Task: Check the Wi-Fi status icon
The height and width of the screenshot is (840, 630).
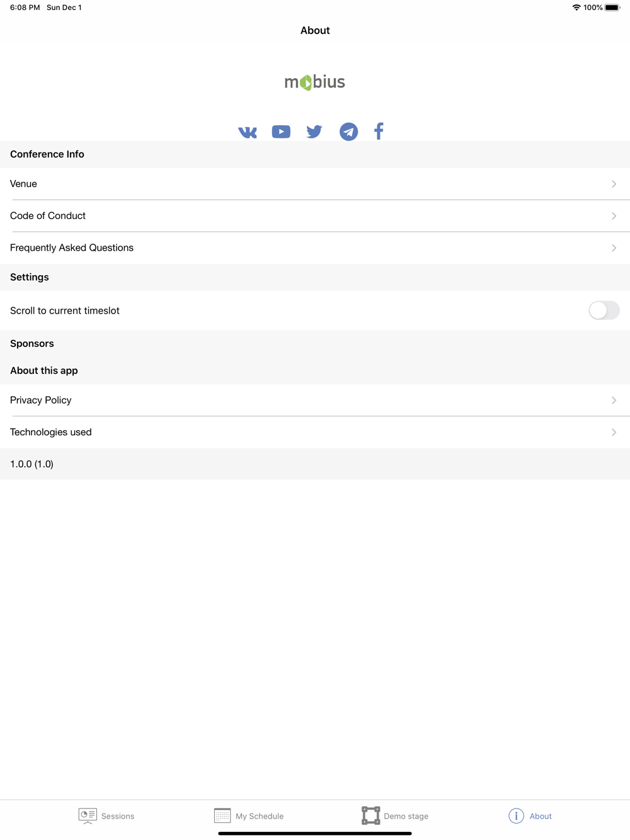Action: pos(576,8)
